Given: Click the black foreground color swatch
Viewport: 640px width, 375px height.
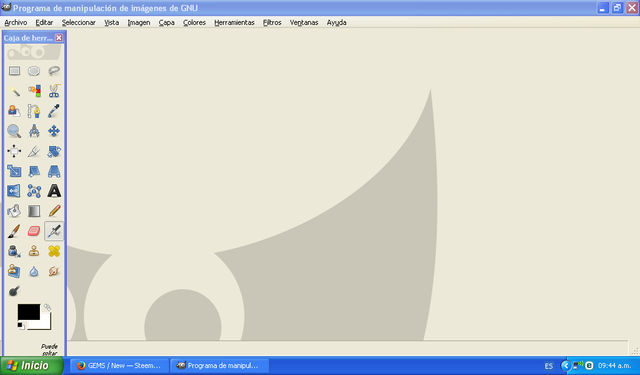Looking at the screenshot, I should (28, 312).
